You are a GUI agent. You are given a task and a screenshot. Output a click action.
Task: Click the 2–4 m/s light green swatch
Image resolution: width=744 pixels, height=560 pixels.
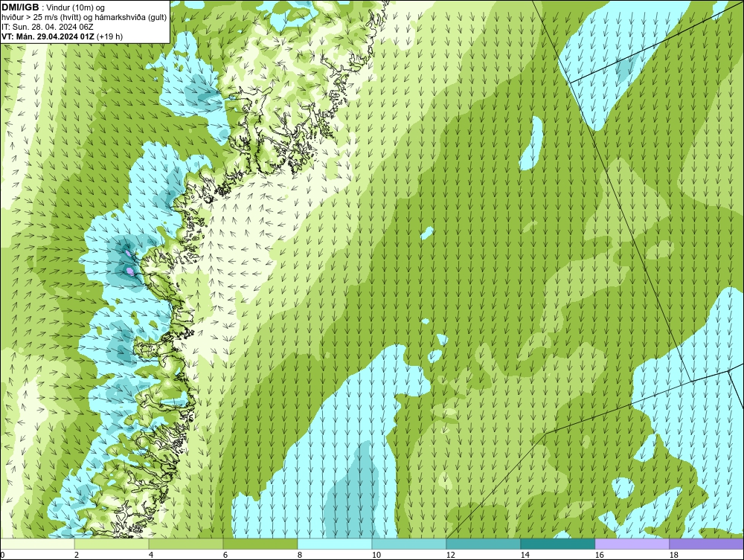click(112, 544)
